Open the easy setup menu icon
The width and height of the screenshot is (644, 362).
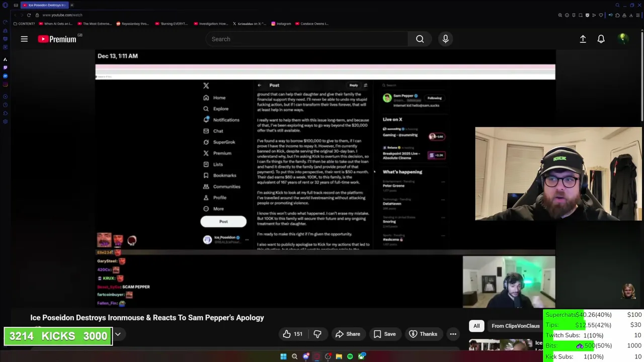tap(638, 15)
